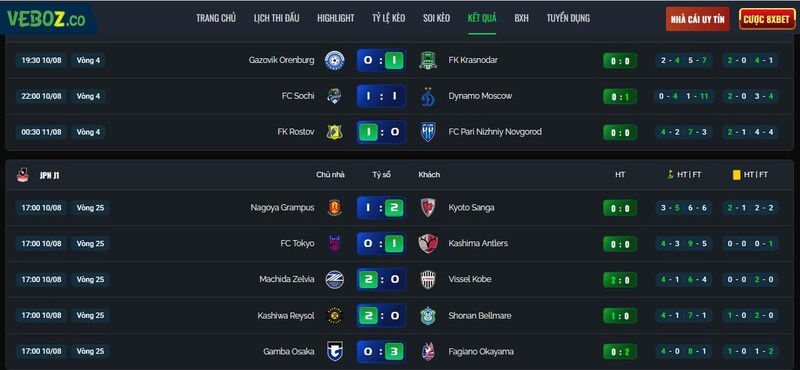Image resolution: width=800 pixels, height=370 pixels.
Task: Click the Kashima Antlers team badge
Action: [x=428, y=244]
